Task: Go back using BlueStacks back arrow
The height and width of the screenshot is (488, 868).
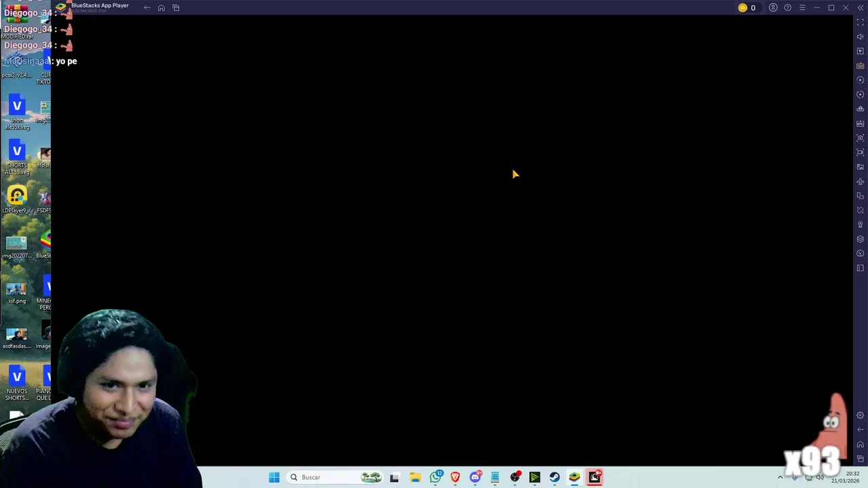Action: coord(147,7)
